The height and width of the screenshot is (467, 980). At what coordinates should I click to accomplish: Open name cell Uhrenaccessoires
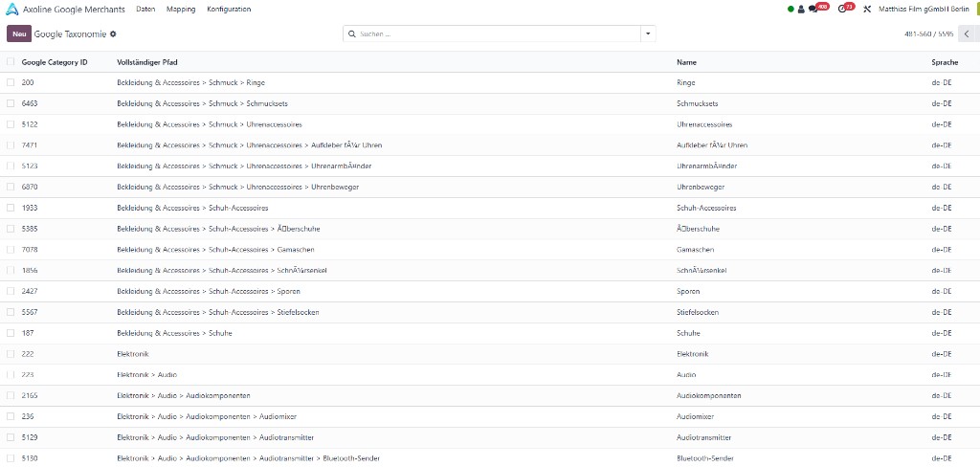[x=704, y=124]
